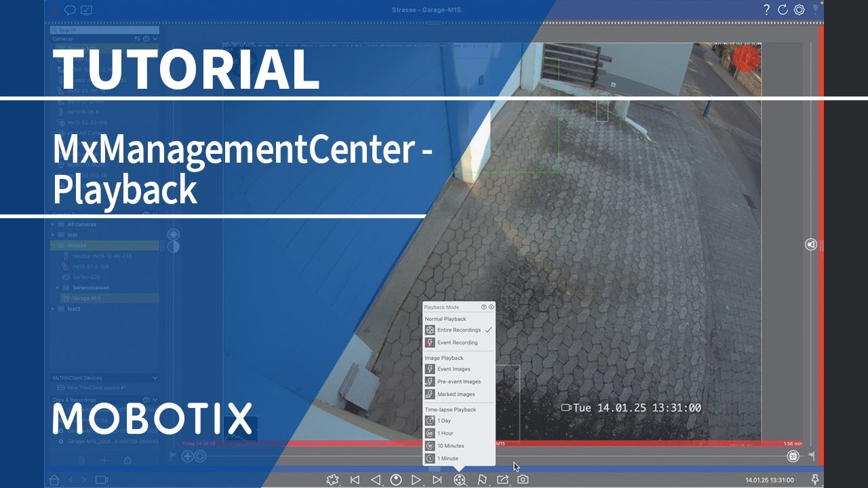Click the zoom-in plus circle on timeline
Screen dimensions: 868x488
pyautogui.click(x=188, y=457)
